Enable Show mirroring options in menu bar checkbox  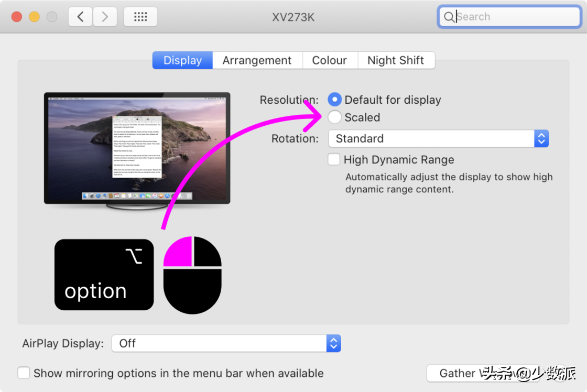click(x=24, y=373)
